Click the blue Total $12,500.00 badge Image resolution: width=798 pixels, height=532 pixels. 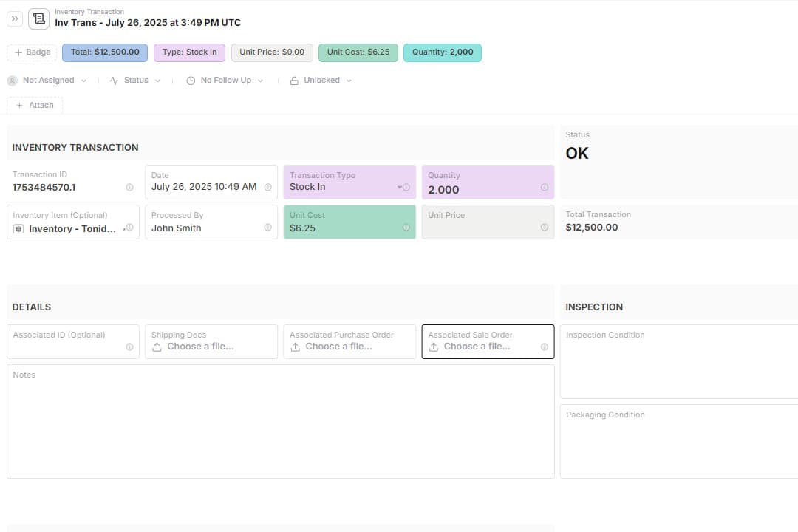(x=105, y=52)
